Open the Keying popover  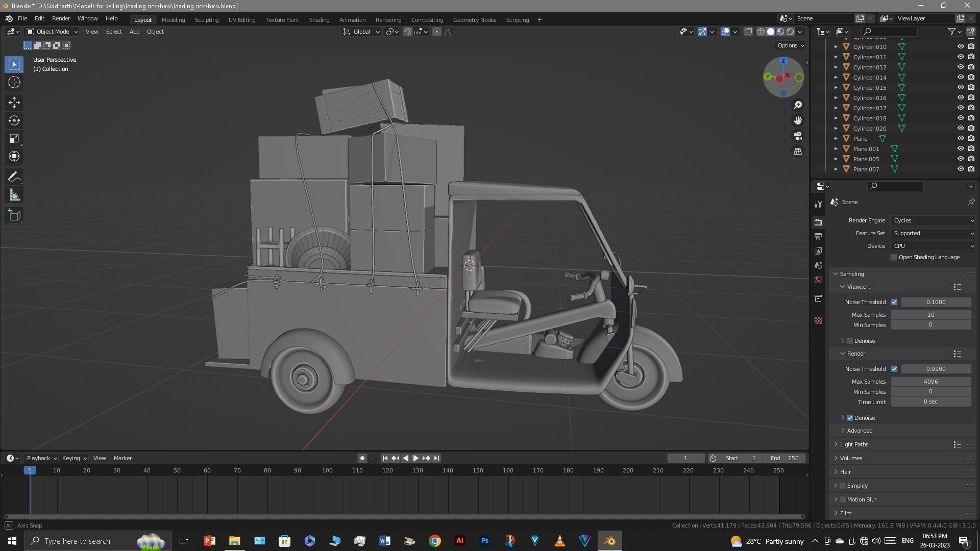[74, 458]
